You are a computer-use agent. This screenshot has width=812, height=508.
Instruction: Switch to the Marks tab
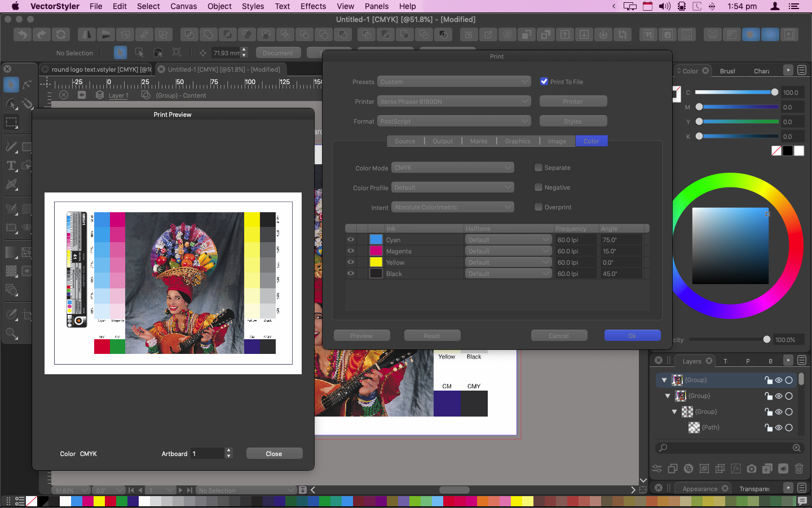478,141
